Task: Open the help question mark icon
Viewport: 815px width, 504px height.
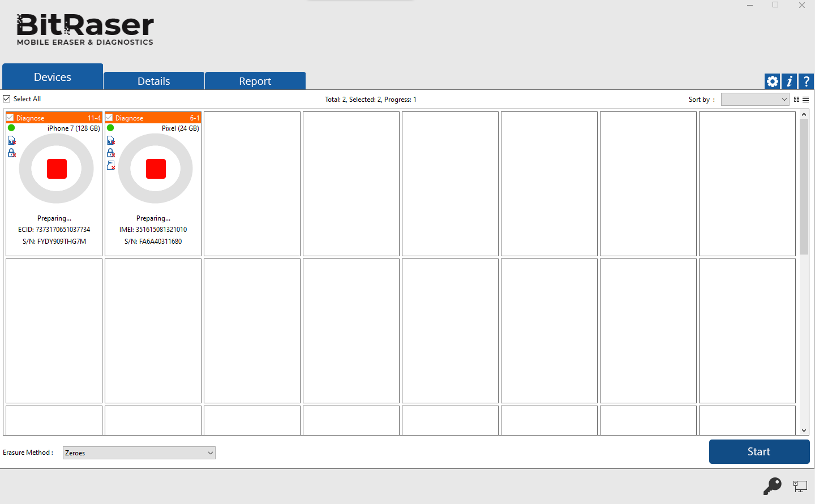Action: 806,81
